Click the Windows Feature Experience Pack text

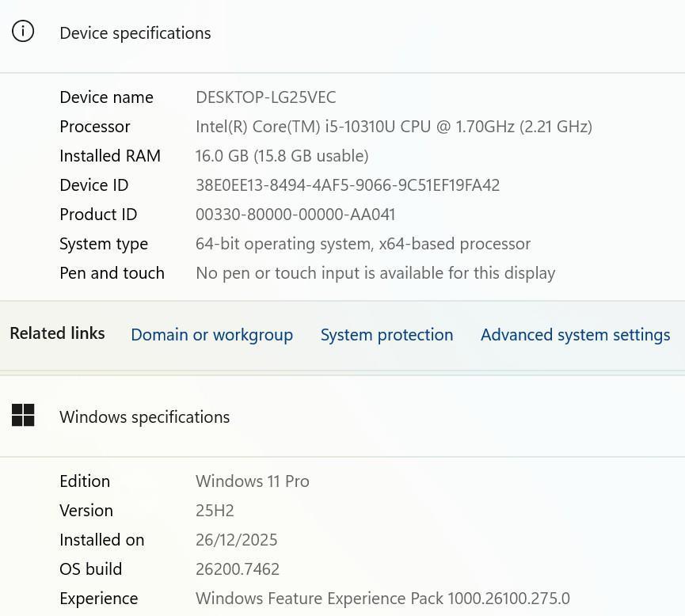(382, 599)
